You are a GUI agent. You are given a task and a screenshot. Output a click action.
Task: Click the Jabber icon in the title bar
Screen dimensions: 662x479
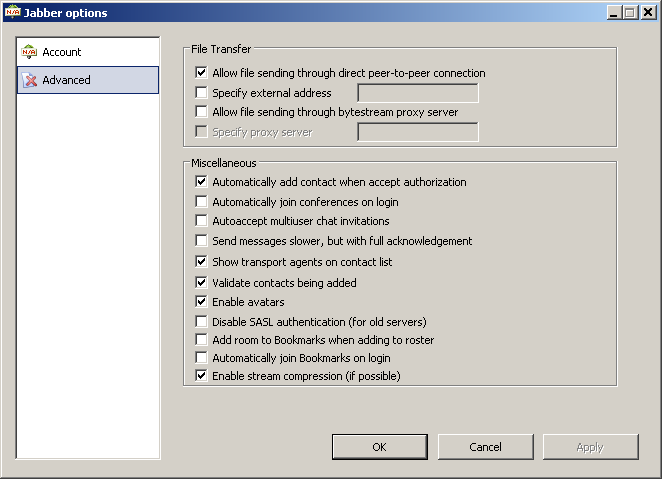[x=12, y=12]
